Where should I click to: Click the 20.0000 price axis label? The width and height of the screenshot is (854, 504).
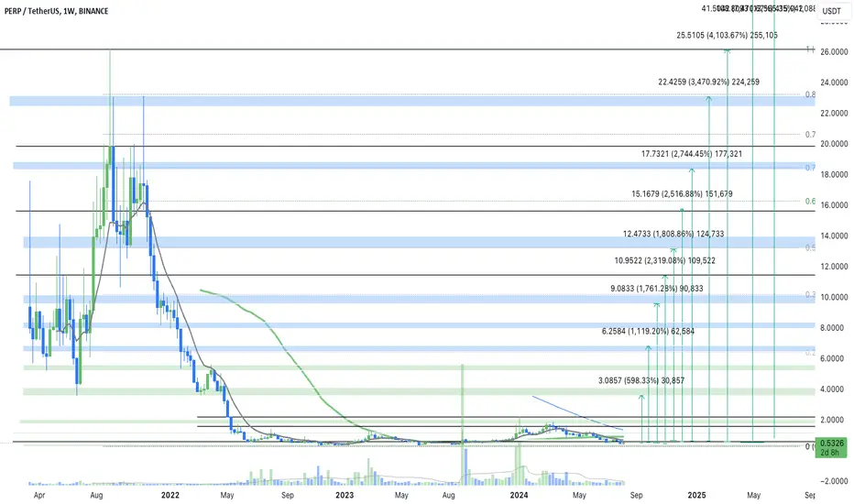coord(833,144)
